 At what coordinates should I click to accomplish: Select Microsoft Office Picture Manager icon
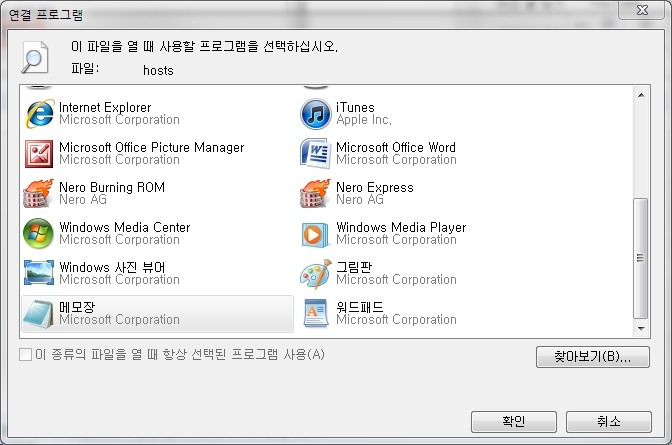point(39,153)
